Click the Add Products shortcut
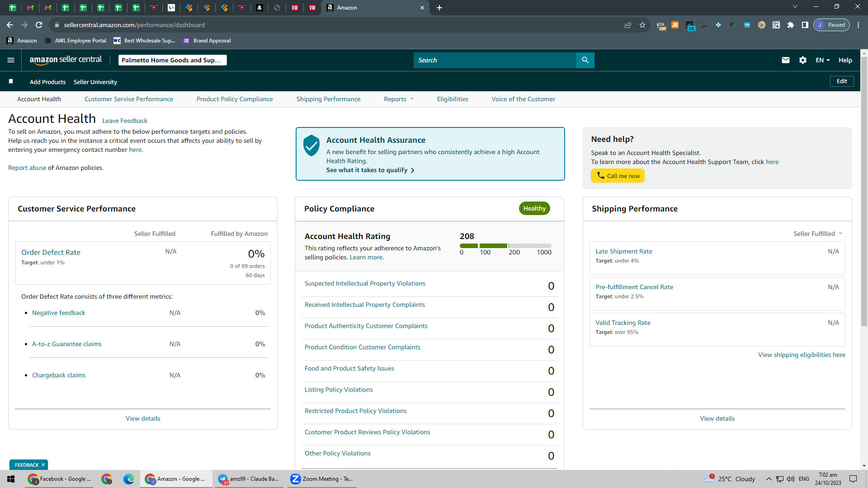 (x=47, y=82)
